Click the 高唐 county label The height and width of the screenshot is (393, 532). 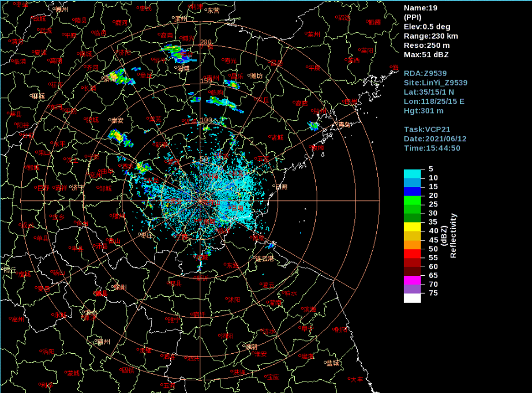(57, 61)
